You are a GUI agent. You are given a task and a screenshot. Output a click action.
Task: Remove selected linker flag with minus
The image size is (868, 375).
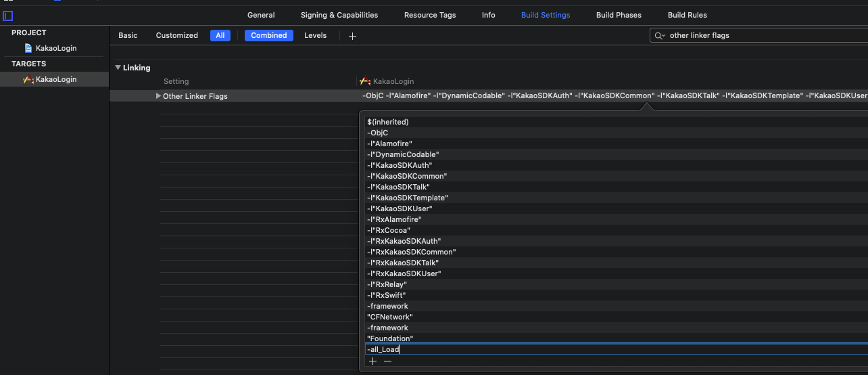[387, 361]
